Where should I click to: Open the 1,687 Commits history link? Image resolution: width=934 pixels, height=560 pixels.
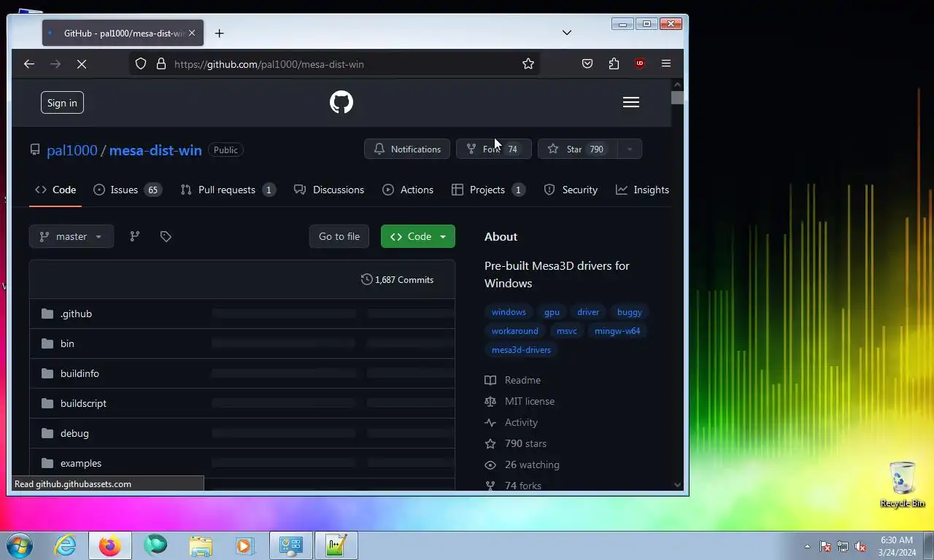click(397, 279)
